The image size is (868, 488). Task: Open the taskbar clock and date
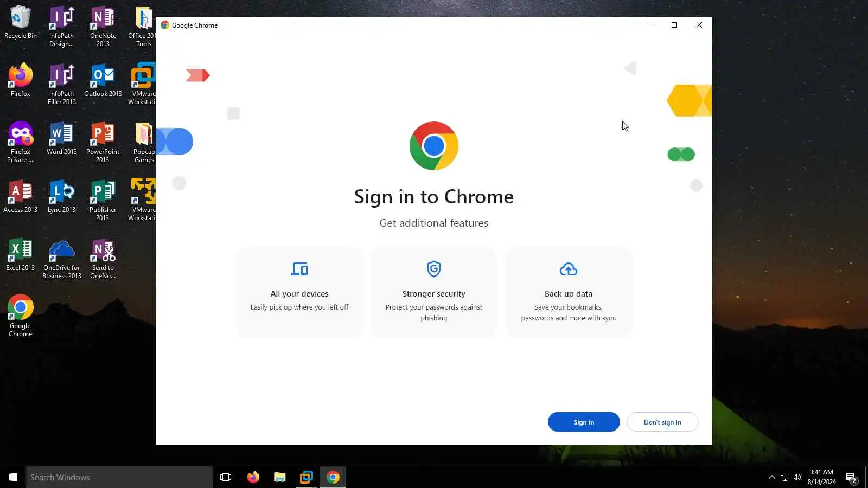coord(821,477)
